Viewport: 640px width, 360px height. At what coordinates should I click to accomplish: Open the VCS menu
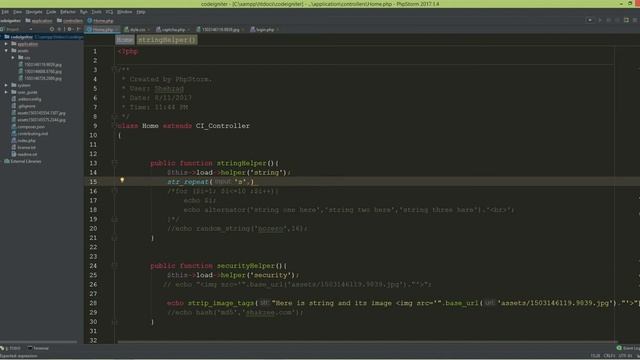[x=109, y=12]
